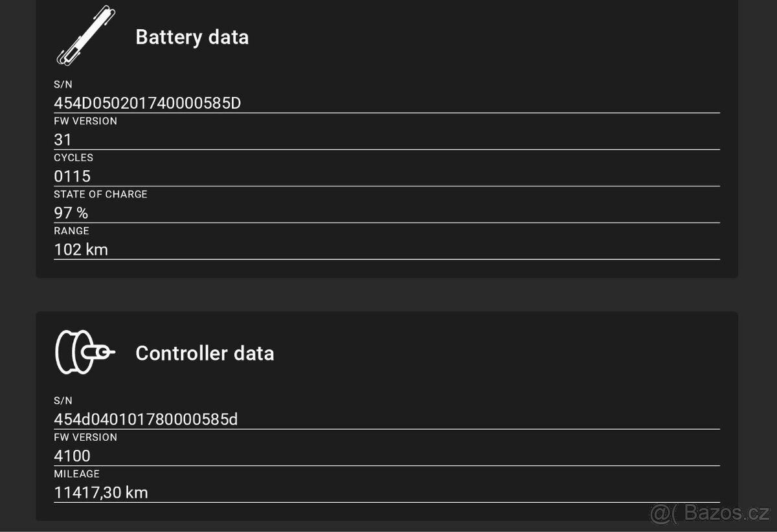Select the battery serial number 454D050201740000585D
777x532 pixels.
[148, 103]
